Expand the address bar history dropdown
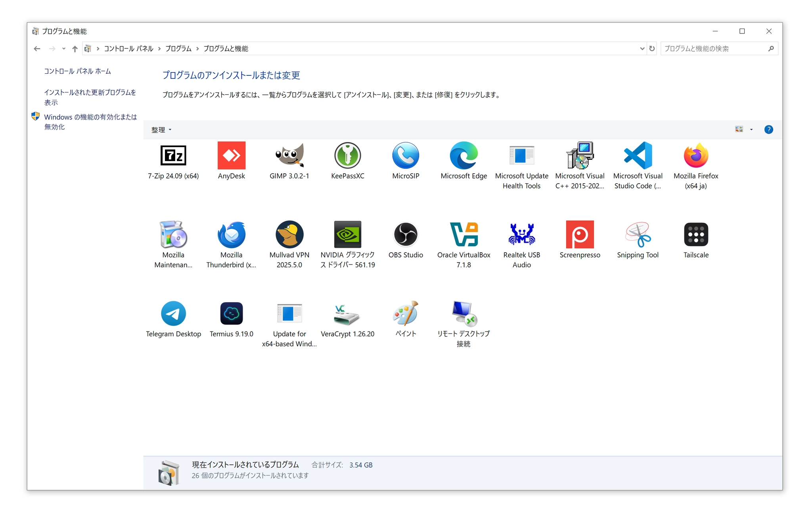Viewport: 812px width, 518px height. (642, 49)
